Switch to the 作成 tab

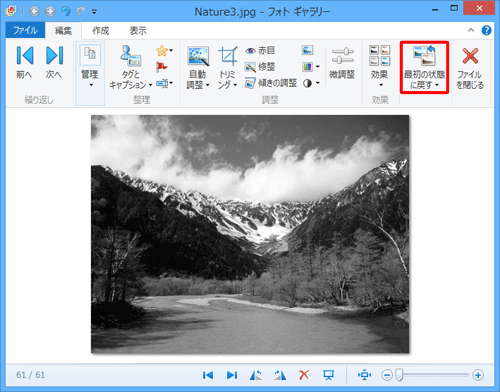(101, 30)
